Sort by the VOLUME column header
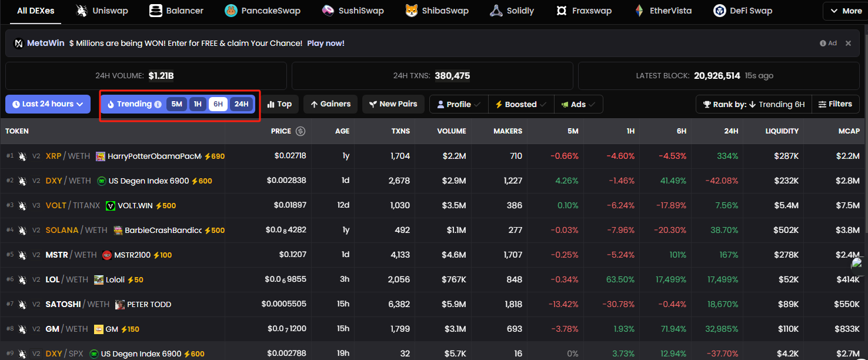 point(452,131)
